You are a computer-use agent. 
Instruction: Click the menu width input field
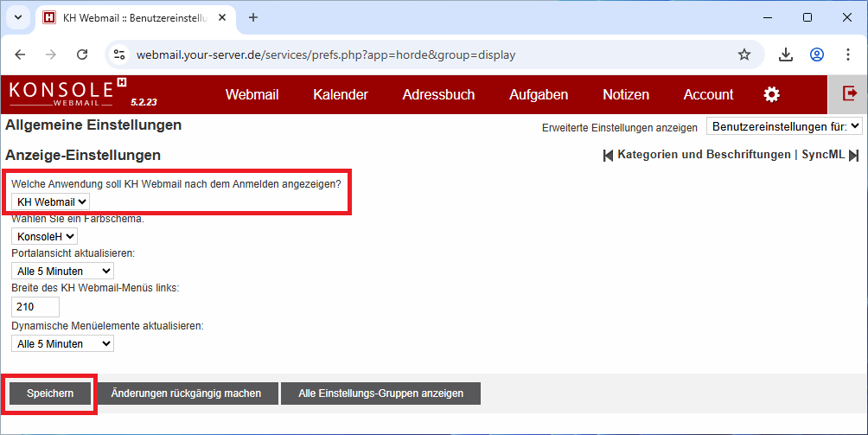35,306
